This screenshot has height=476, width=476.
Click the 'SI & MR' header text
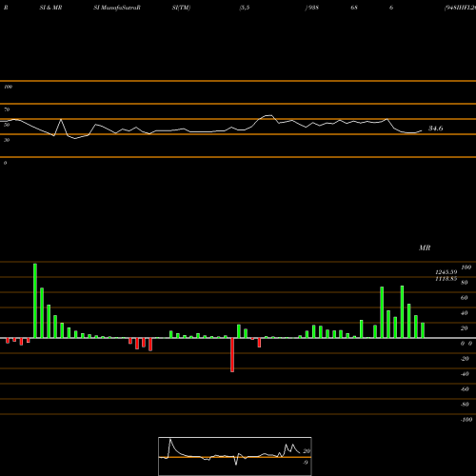coord(50,8)
